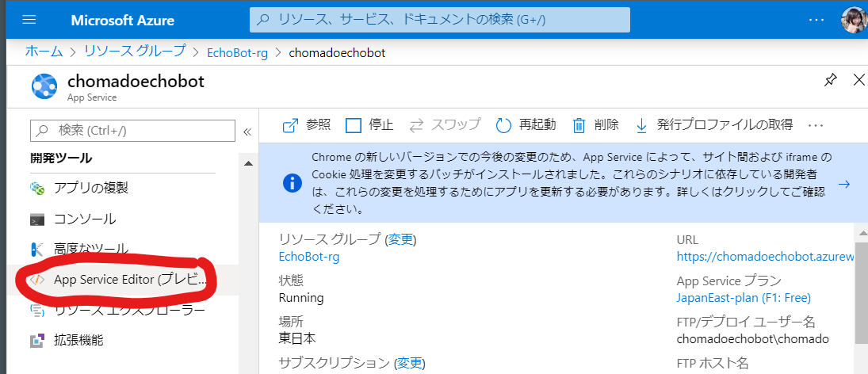This screenshot has width=868, height=374.
Task: Click the extensions puzzle icon
Action: point(37,340)
